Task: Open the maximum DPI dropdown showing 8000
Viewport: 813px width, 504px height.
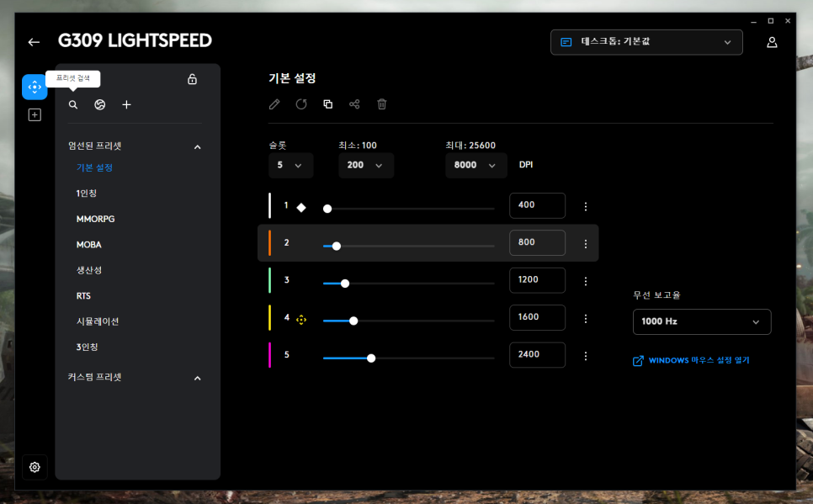Action: (x=476, y=166)
